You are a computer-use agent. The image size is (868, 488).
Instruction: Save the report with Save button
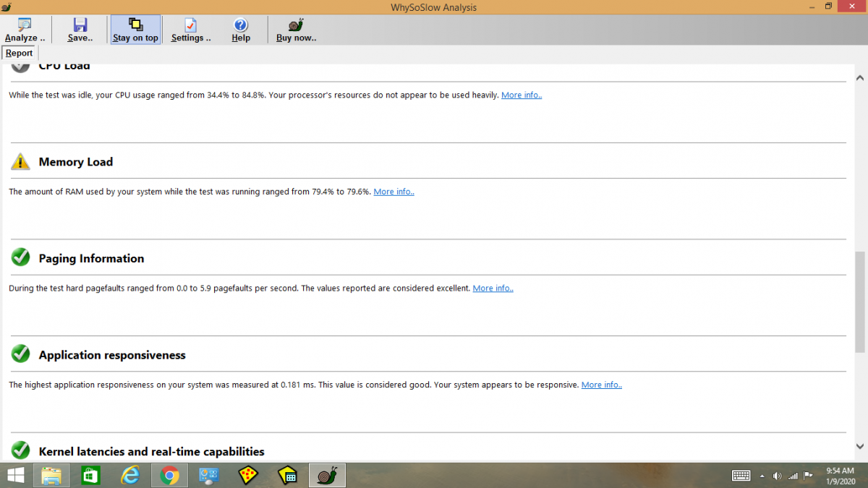(80, 30)
